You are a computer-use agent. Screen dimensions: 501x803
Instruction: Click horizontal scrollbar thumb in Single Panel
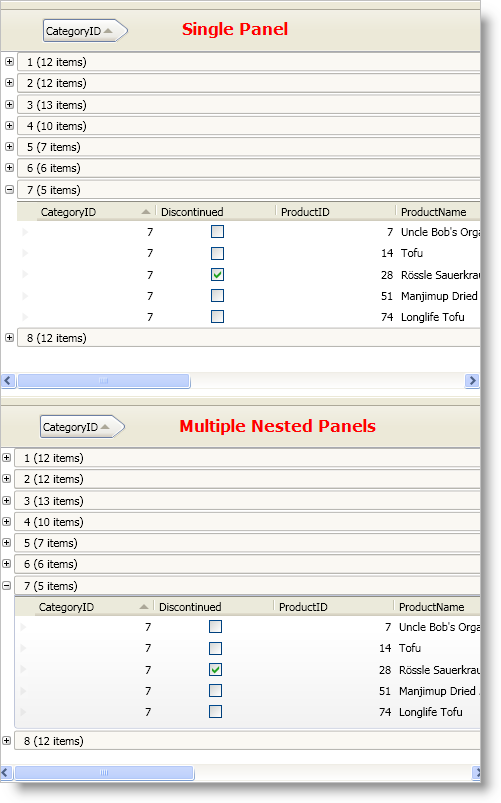point(104,381)
